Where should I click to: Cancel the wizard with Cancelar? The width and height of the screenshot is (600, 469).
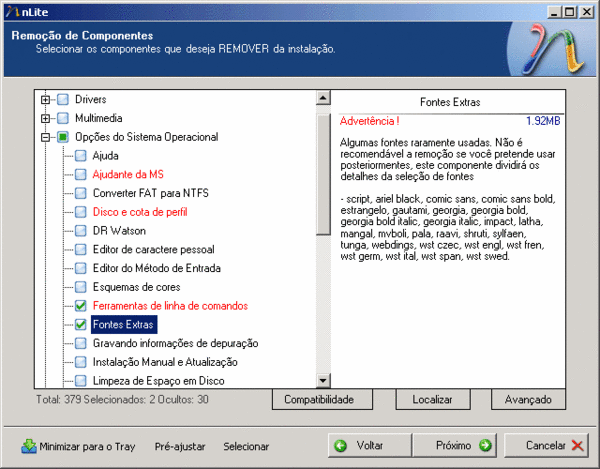pos(546,445)
